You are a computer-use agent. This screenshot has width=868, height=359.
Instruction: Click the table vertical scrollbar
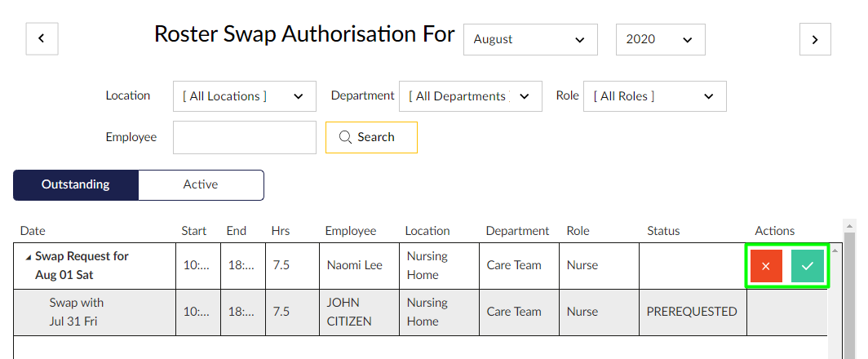pos(849,294)
